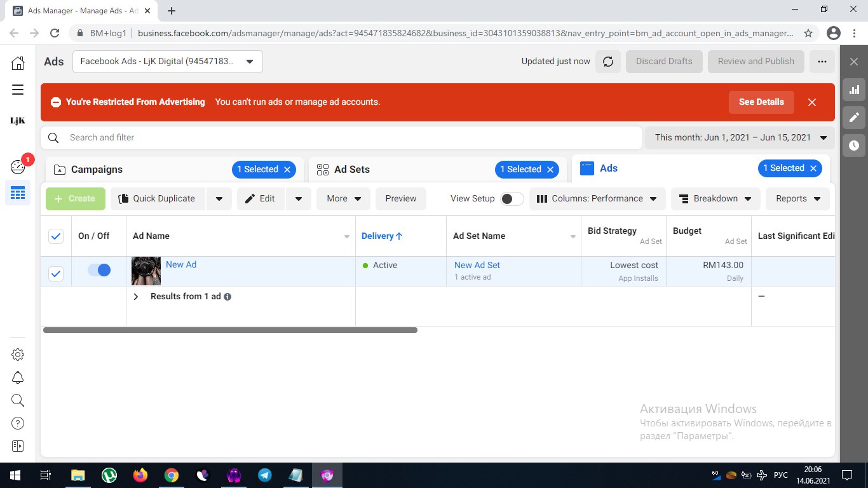Click the sidebar search magnifier icon
Image resolution: width=868 pixels, height=488 pixels.
(18, 400)
